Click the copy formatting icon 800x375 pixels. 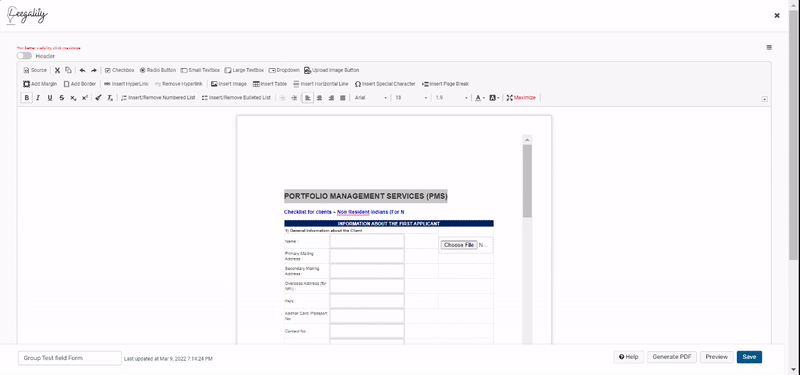coord(98,97)
